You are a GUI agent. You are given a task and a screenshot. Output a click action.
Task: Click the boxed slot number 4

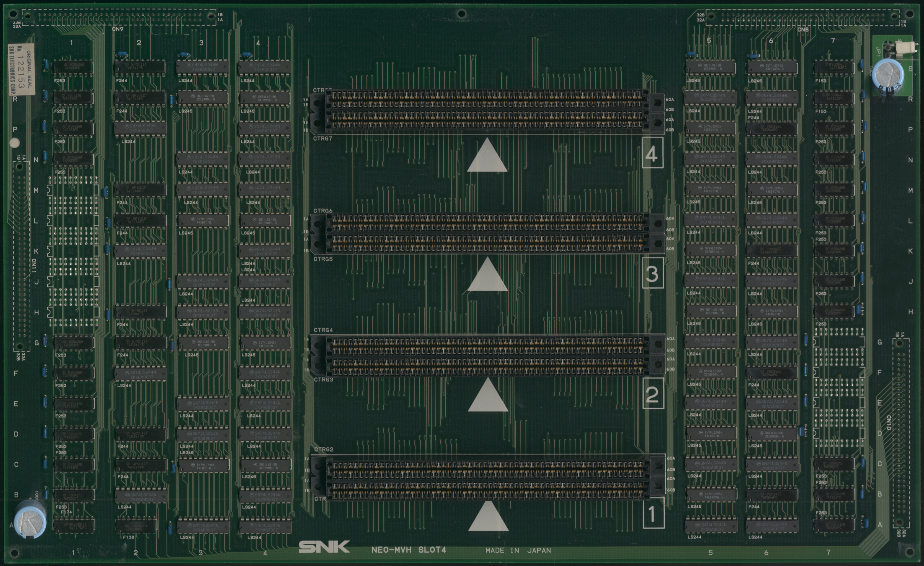(653, 153)
